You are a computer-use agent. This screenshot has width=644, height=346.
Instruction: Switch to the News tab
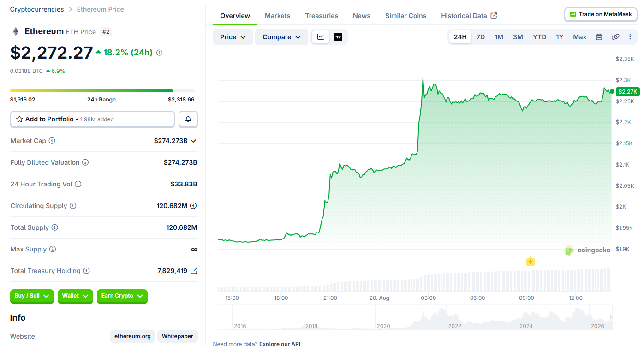[362, 16]
